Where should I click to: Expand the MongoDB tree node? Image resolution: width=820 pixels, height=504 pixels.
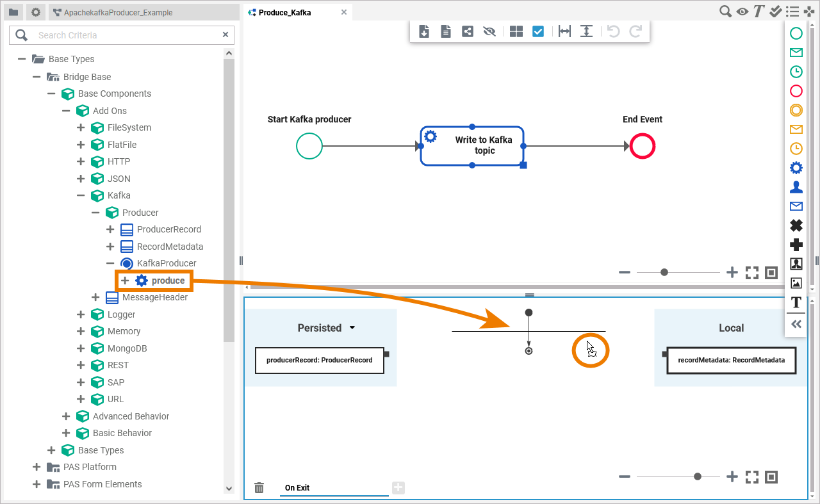pyautogui.click(x=81, y=348)
